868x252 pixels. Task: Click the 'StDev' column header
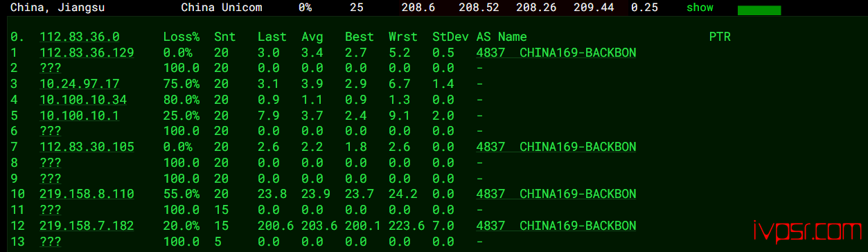(x=450, y=37)
